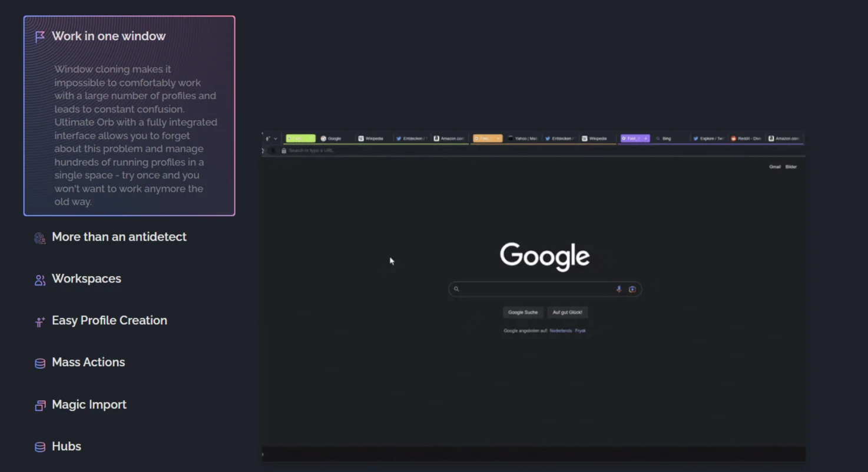868x472 pixels.
Task: Click the person icon beside Easy Profile Creation
Action: point(40,322)
